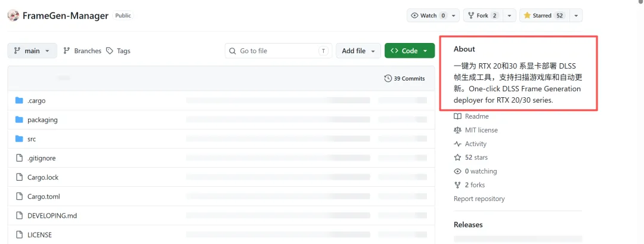The height and width of the screenshot is (244, 644).
Task: Click the .cargo folder icon
Action: (19, 100)
